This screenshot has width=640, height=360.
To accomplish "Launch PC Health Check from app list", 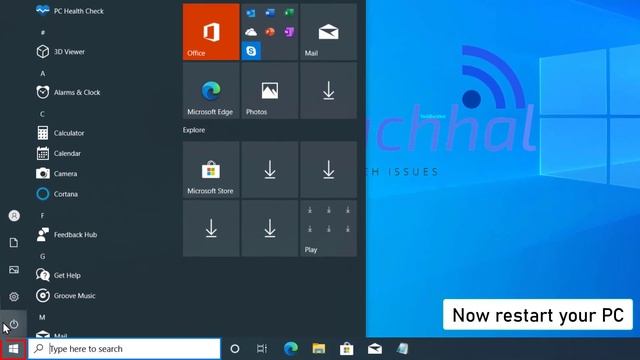I will (69, 11).
